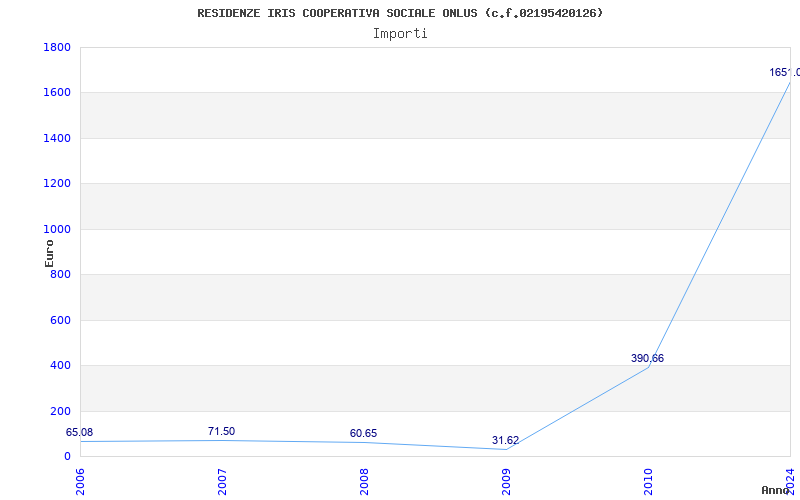This screenshot has height=500, width=800.
Task: Click the 2006 x-axis year label
Action: (80, 482)
